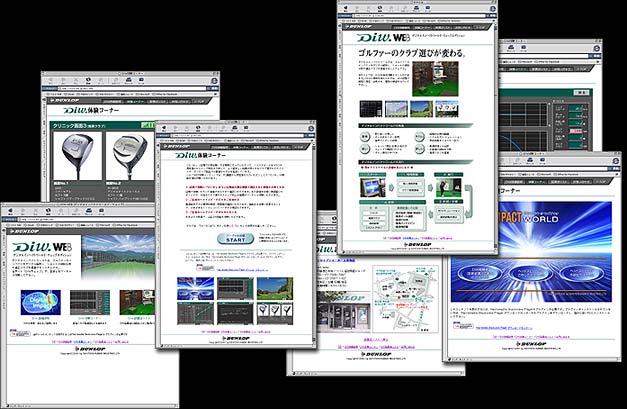This screenshot has height=409, width=627.
Task: Click the Shockwave download link in the START window
Action: [242, 269]
